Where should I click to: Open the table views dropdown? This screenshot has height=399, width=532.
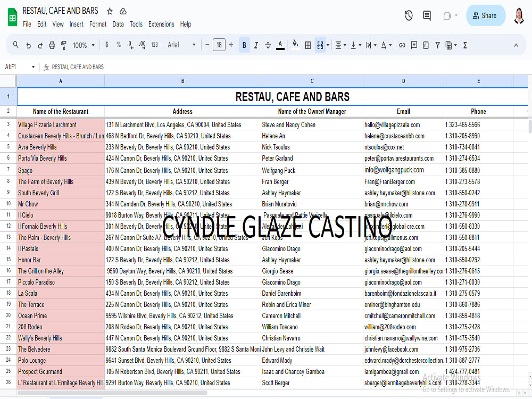click(x=451, y=45)
